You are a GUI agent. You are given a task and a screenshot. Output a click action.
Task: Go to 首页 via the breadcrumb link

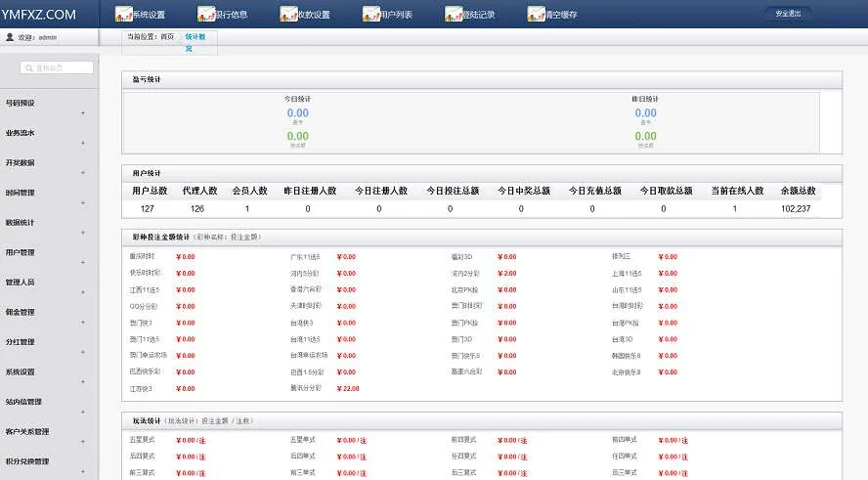click(167, 36)
